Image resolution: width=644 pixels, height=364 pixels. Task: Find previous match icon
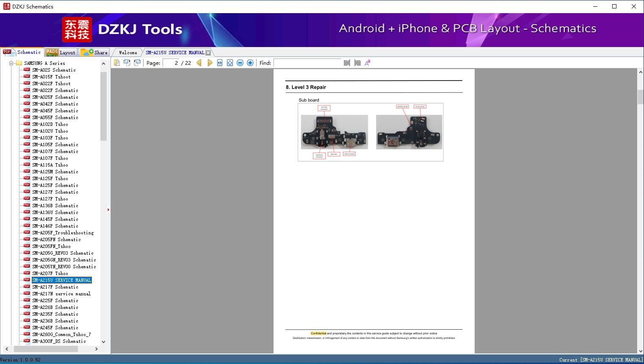(347, 63)
